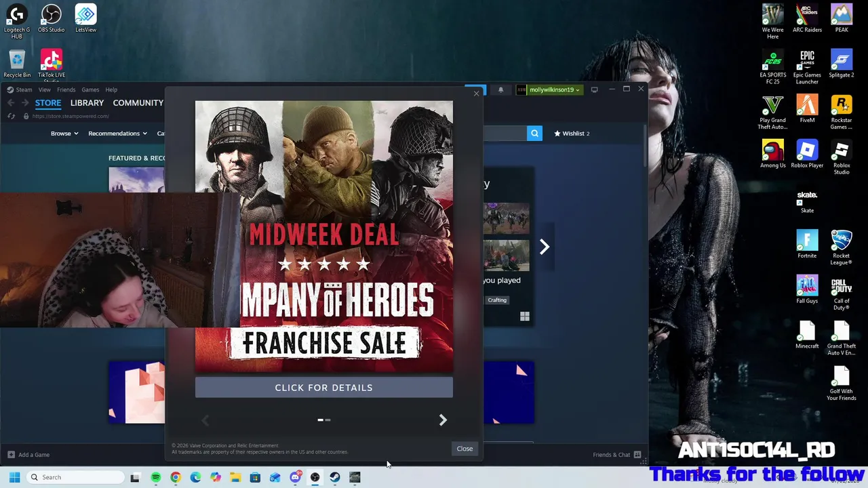Open the Help menu in Steam

coord(111,89)
